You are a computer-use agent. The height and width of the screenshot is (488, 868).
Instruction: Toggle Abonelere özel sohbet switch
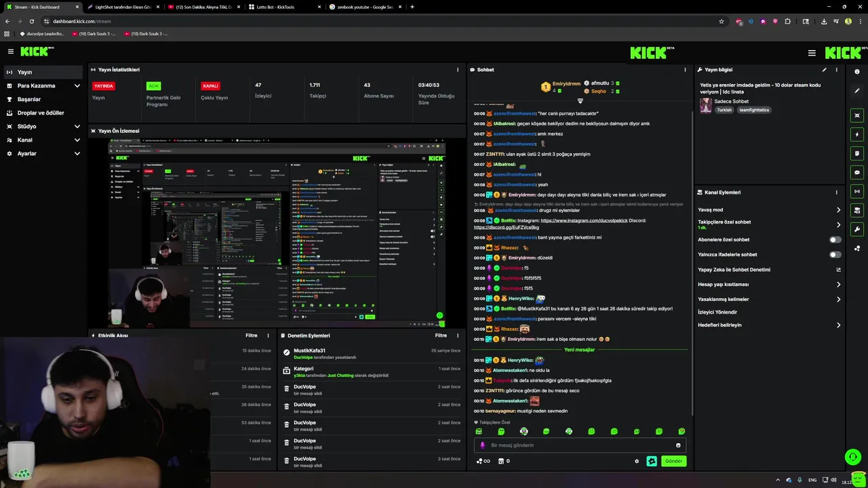click(835, 240)
